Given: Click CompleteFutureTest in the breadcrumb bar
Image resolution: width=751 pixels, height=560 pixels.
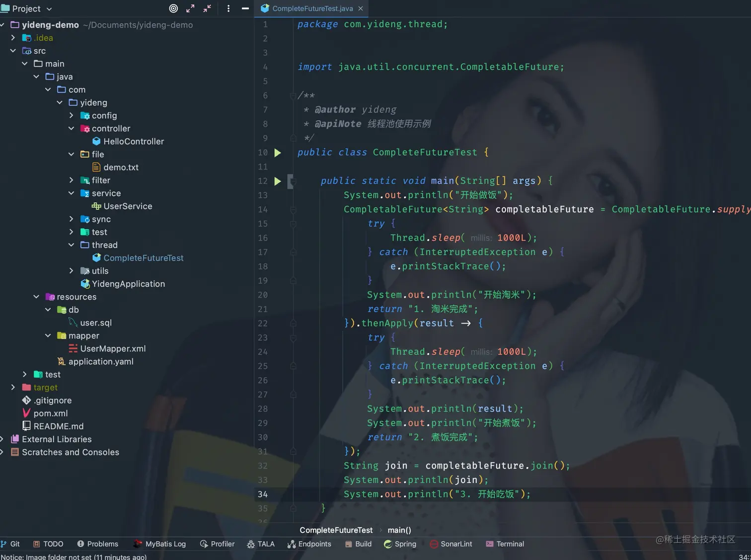Looking at the screenshot, I should pos(336,530).
